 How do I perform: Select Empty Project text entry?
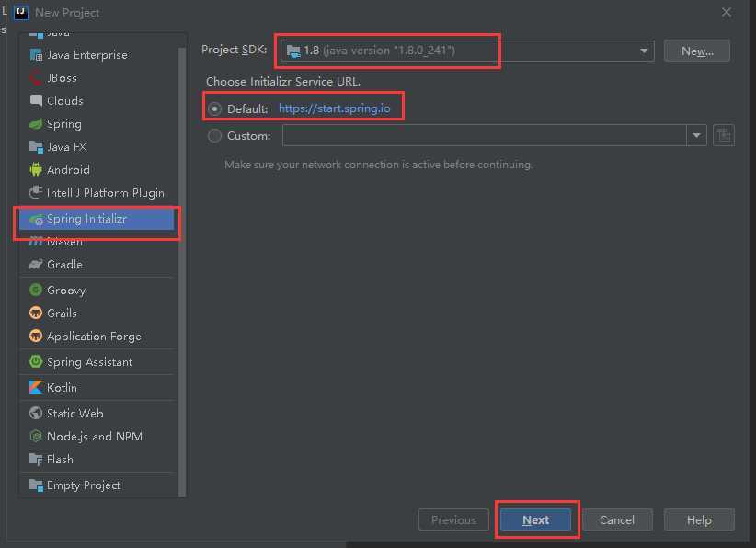coord(84,485)
